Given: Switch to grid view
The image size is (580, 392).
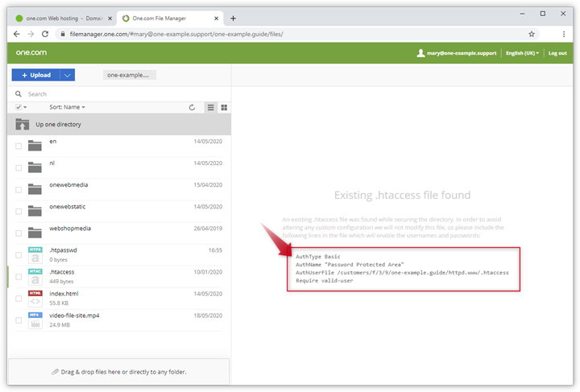Looking at the screenshot, I should point(224,108).
